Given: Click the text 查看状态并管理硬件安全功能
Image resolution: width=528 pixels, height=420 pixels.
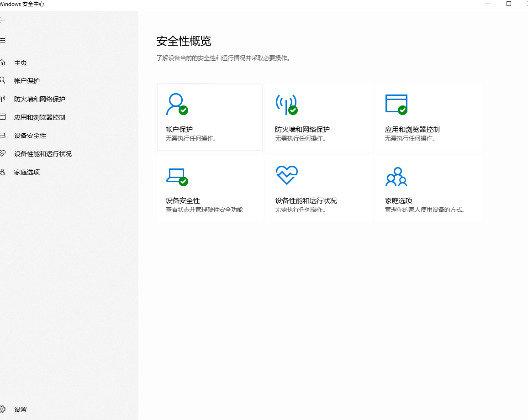Looking at the screenshot, I should tap(204, 210).
